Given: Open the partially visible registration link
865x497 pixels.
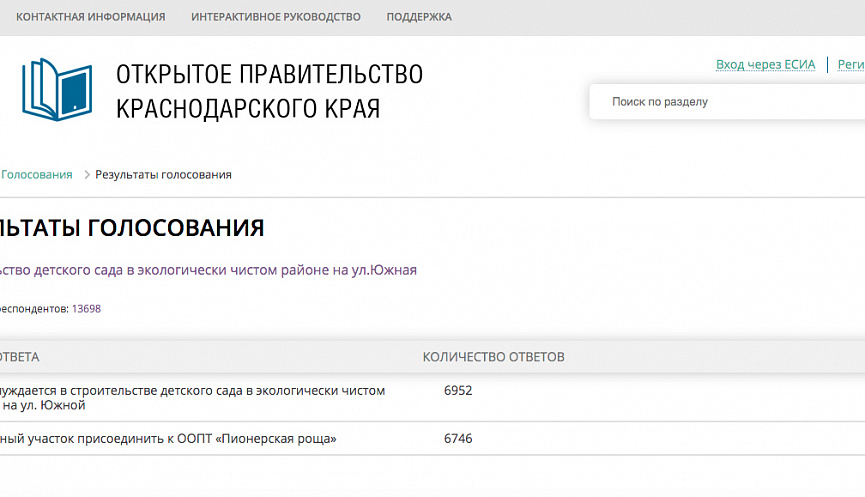Looking at the screenshot, I should tap(850, 65).
